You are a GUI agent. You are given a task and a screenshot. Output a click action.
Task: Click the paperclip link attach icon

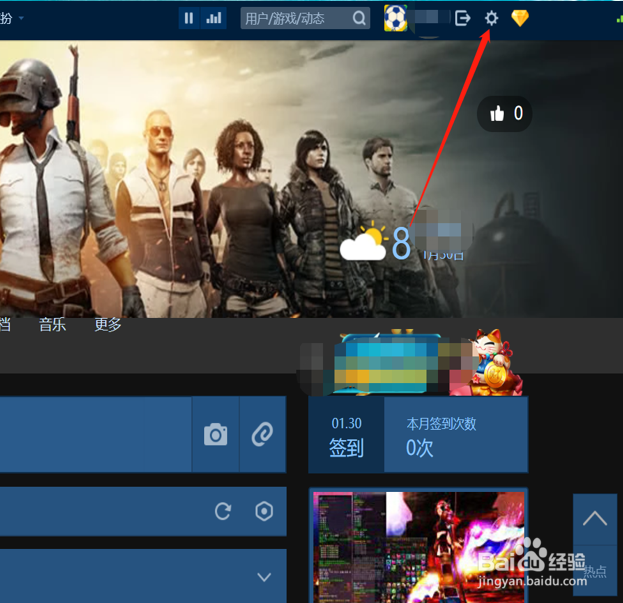click(263, 434)
